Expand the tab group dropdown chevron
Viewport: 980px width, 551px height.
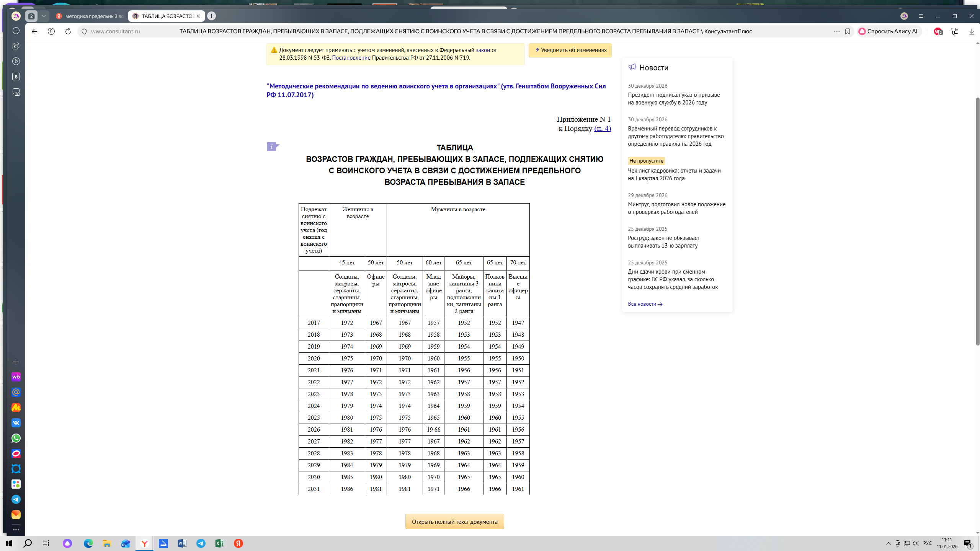pyautogui.click(x=44, y=16)
